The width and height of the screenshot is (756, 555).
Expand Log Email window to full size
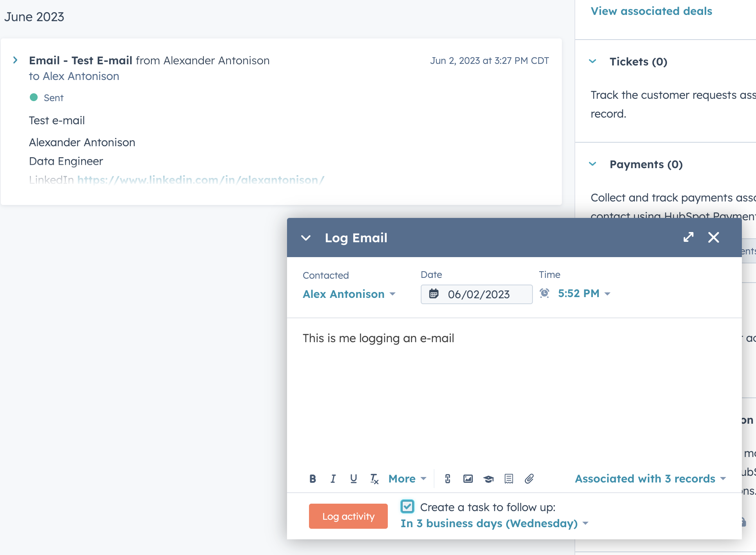click(x=689, y=237)
